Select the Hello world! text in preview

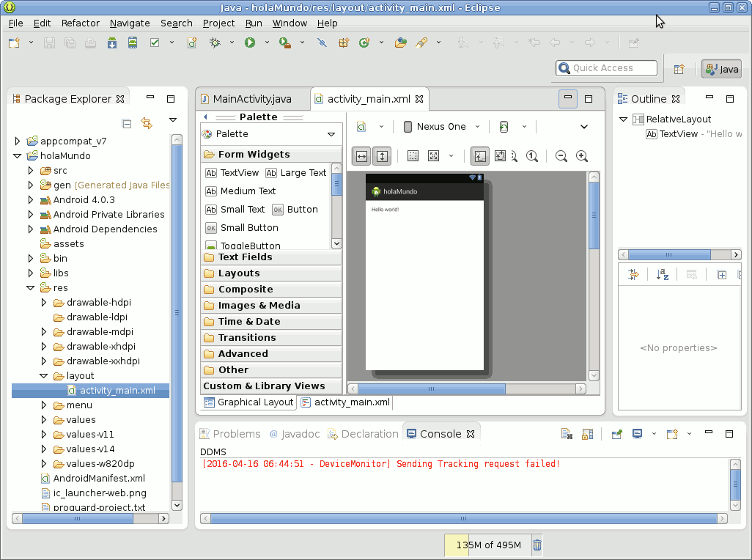[x=385, y=210]
